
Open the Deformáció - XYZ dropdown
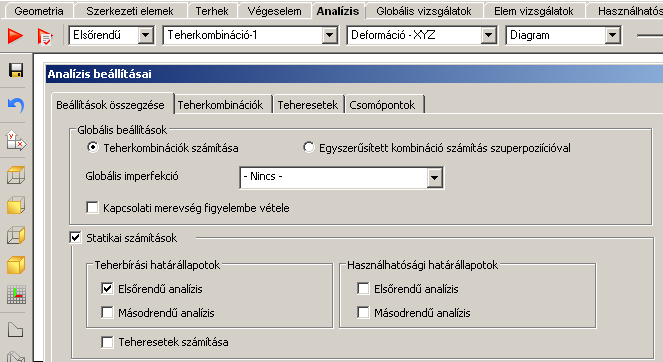pyautogui.click(x=488, y=35)
